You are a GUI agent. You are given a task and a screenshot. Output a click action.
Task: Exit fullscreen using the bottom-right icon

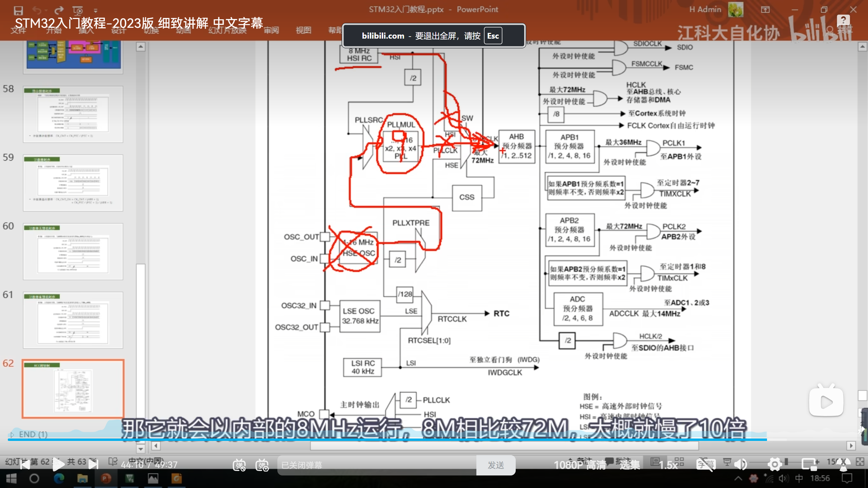tap(843, 465)
